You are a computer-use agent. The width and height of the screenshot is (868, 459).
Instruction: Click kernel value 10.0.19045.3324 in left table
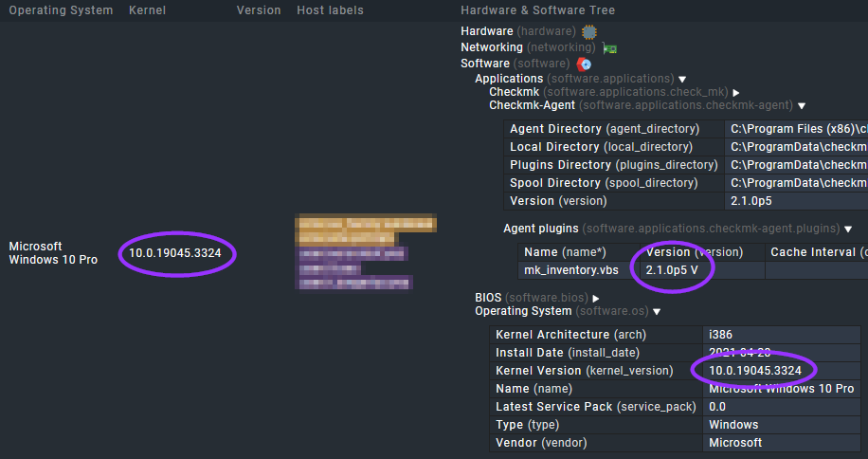coord(175,253)
